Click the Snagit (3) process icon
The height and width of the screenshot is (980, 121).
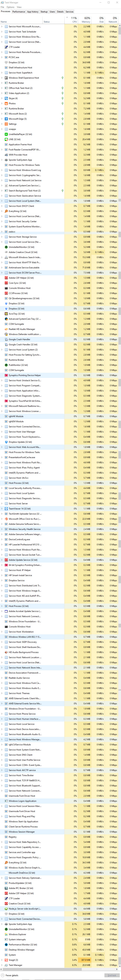click(x=6, y=960)
